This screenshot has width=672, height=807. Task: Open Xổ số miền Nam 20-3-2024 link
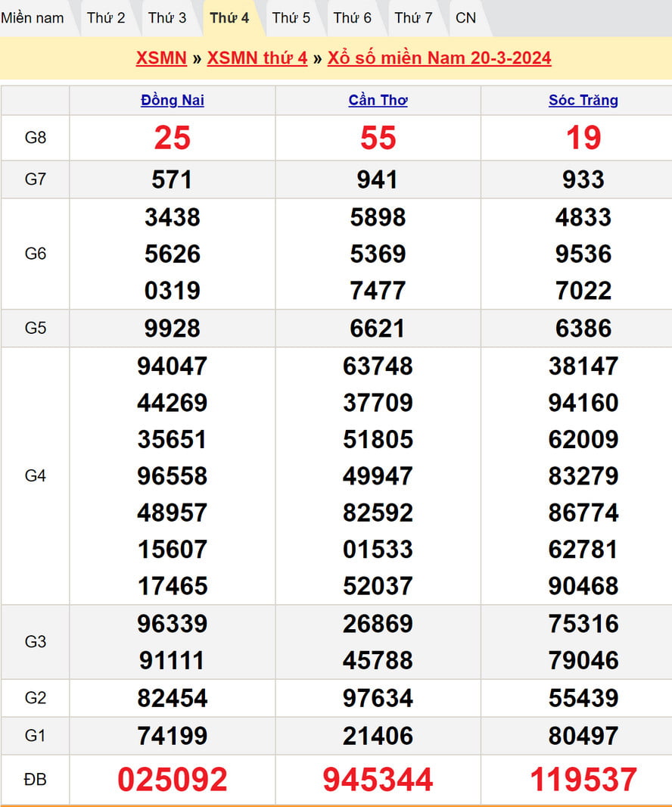pos(439,58)
